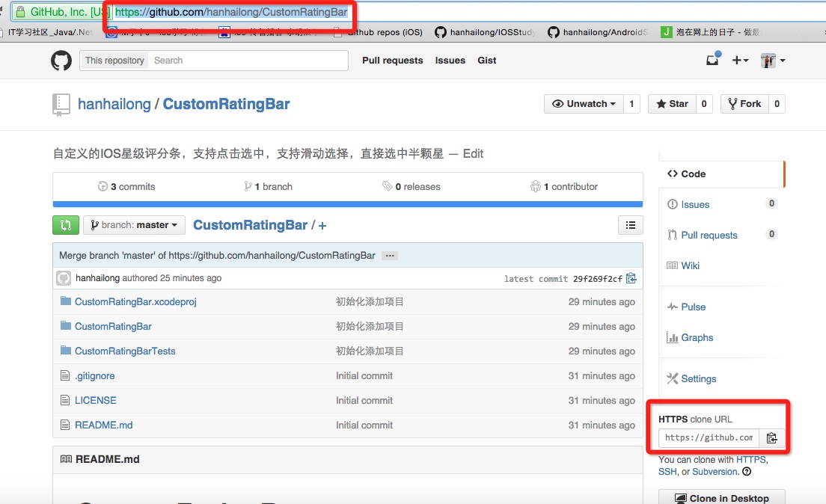The image size is (826, 504).
Task: Click the repository book icon beside hanhailong
Action: [61, 104]
